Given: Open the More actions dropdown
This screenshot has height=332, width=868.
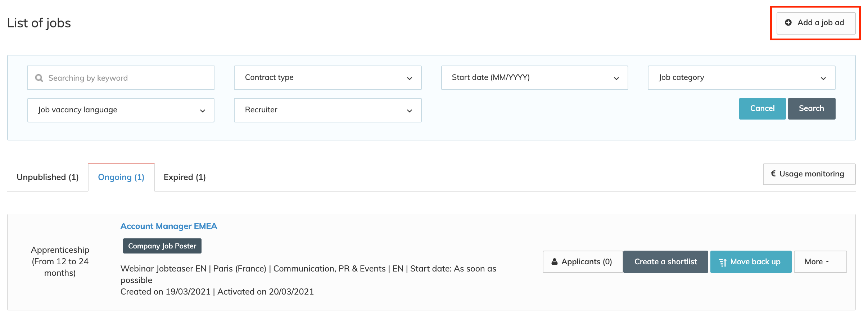Looking at the screenshot, I should (820, 262).
